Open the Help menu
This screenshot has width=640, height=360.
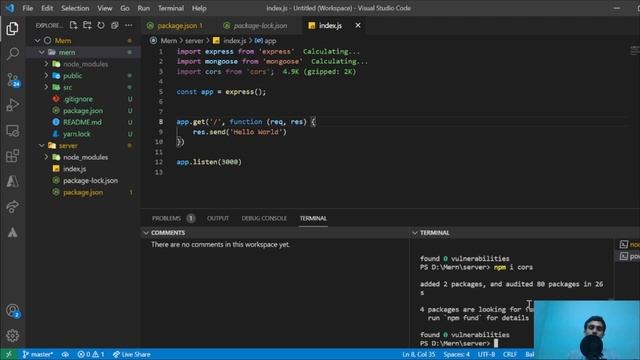(199, 8)
